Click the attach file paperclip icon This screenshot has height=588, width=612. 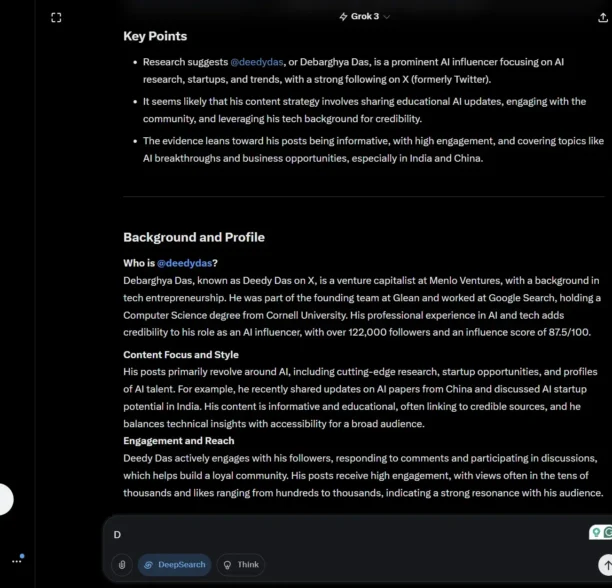(122, 565)
